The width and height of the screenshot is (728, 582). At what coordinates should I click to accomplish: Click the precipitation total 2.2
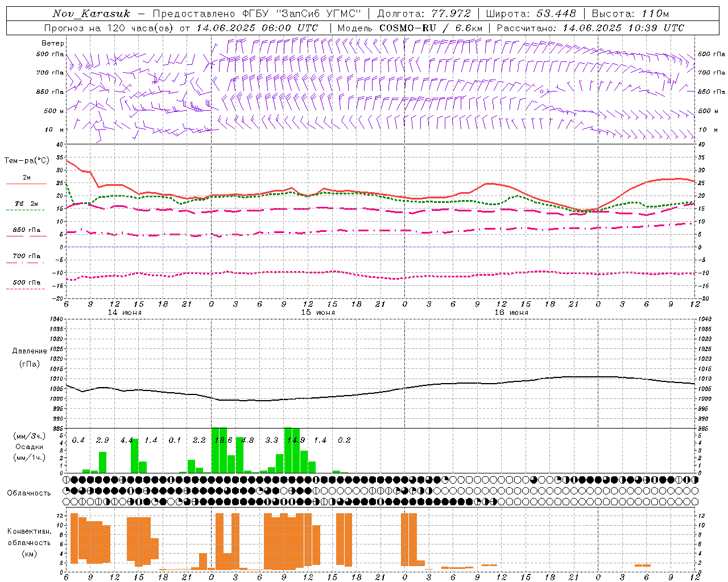pyautogui.click(x=199, y=440)
